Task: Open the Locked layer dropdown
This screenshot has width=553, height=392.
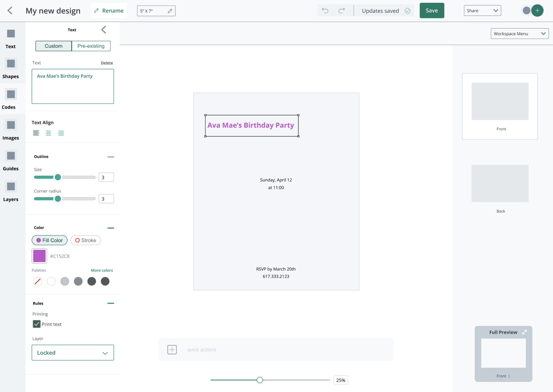Action: [x=73, y=353]
